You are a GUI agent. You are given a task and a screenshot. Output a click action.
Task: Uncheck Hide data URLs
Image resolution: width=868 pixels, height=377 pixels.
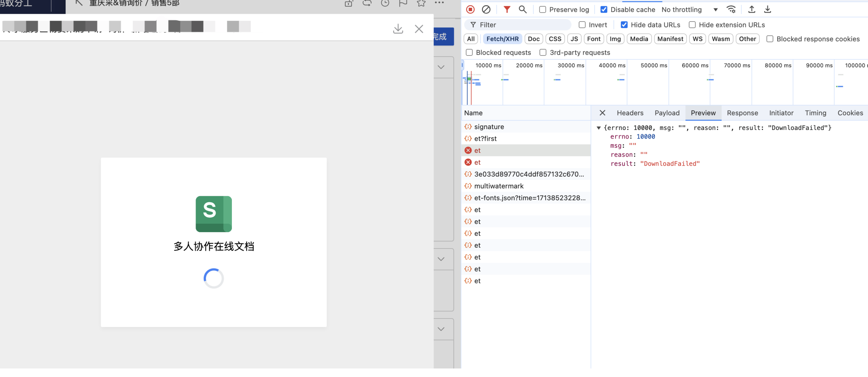click(624, 25)
